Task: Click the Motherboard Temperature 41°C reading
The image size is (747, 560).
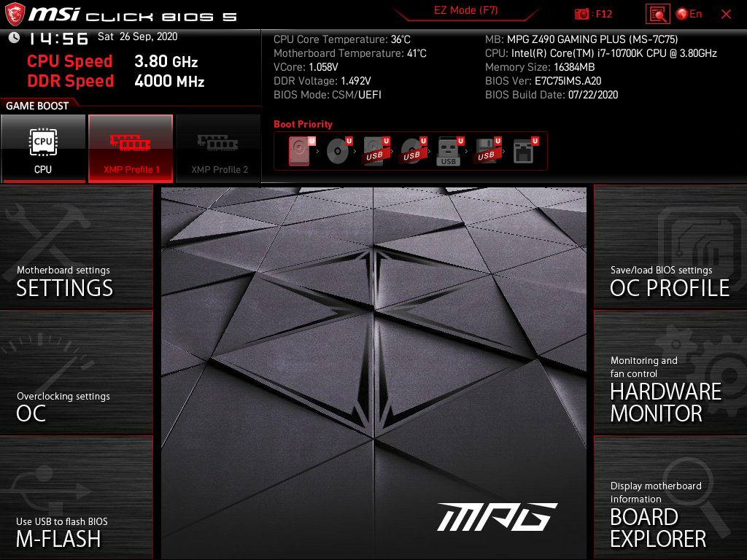Action: [x=350, y=53]
